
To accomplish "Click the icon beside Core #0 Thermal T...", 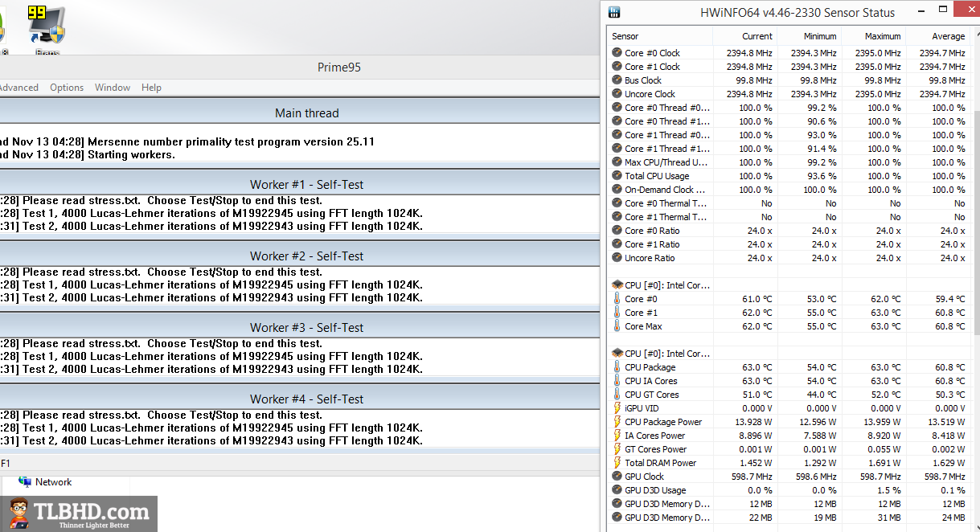I will click(617, 203).
